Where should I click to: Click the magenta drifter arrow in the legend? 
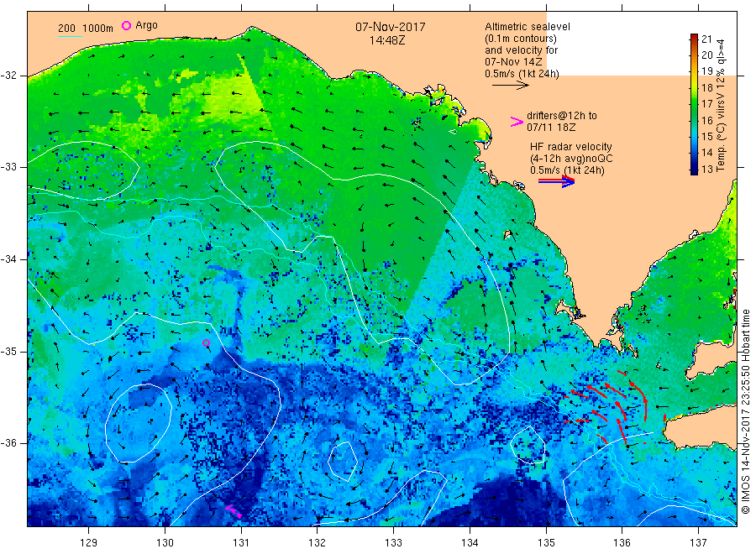point(517,122)
